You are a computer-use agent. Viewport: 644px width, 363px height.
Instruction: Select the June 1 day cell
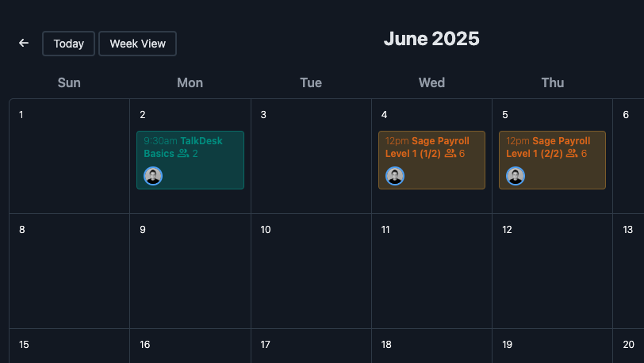69,159
